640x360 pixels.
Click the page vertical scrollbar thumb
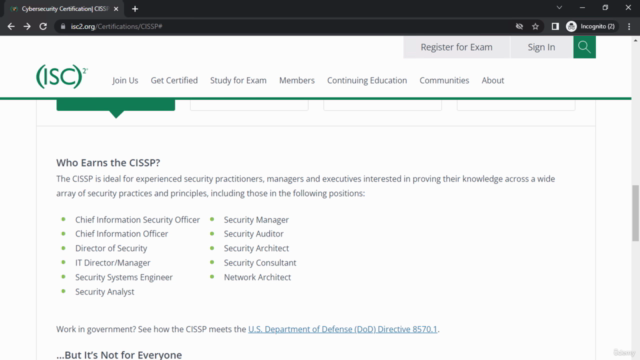[636, 213]
